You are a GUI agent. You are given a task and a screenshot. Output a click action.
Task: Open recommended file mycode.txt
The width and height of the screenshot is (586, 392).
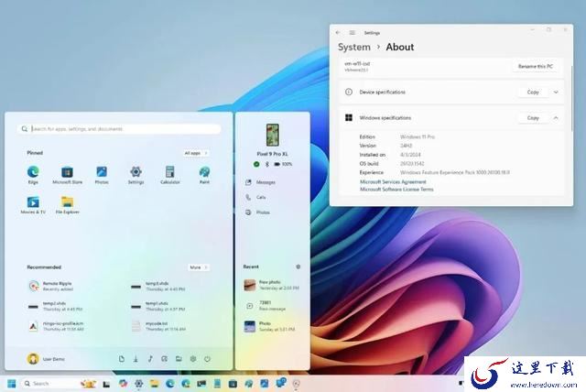[x=158, y=326]
